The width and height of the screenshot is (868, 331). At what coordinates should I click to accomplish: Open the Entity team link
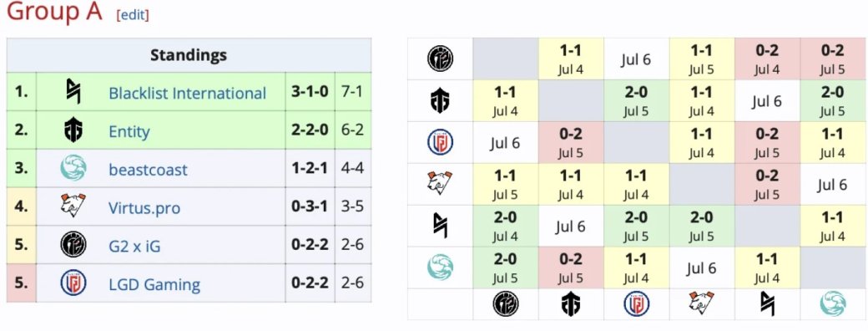coord(129,132)
